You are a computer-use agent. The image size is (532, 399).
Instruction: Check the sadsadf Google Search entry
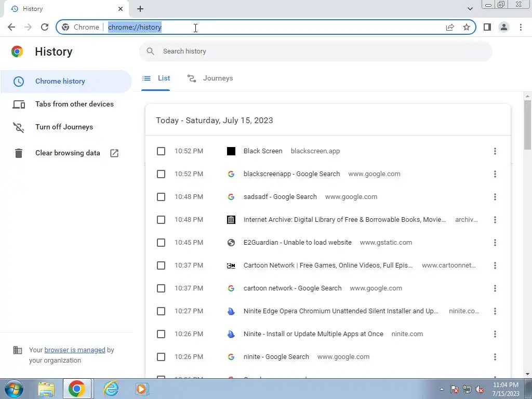[161, 197]
